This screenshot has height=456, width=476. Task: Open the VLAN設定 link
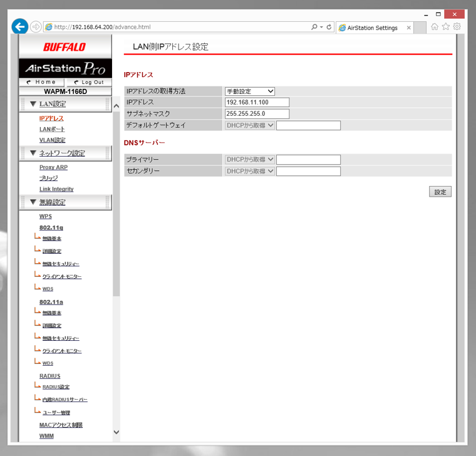(52, 140)
